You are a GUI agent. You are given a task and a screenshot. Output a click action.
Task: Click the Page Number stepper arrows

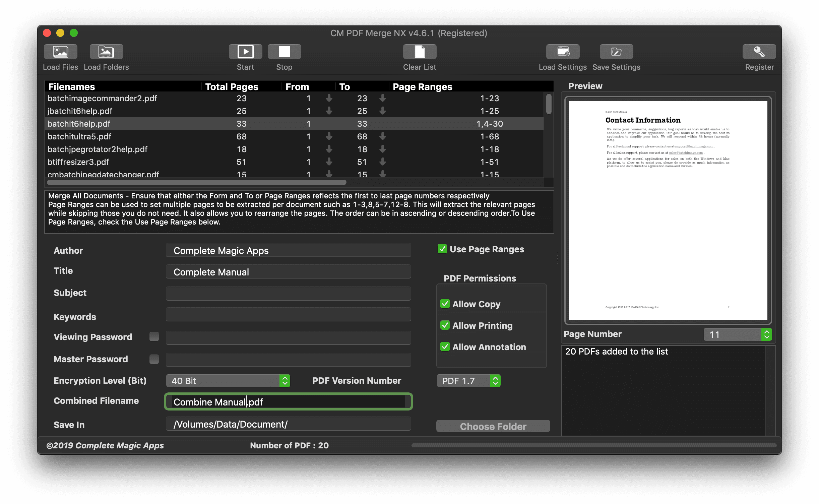(766, 334)
